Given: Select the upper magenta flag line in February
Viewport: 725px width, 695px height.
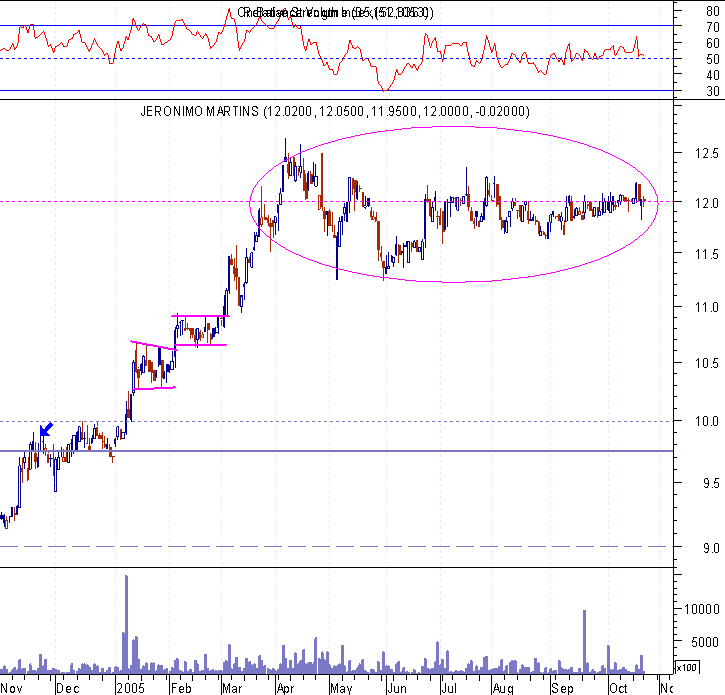Looking at the screenshot, I should [x=200, y=316].
